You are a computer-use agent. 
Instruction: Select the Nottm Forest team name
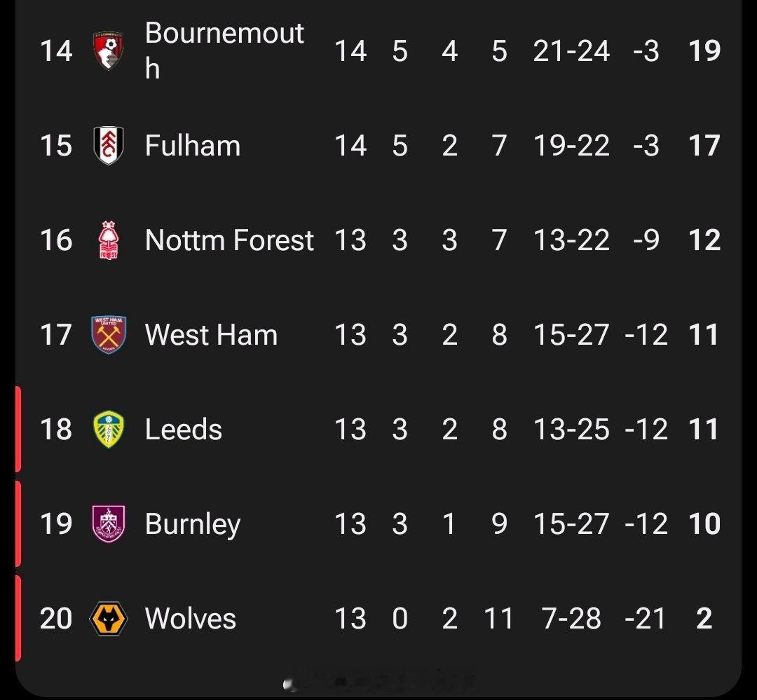[x=229, y=240]
